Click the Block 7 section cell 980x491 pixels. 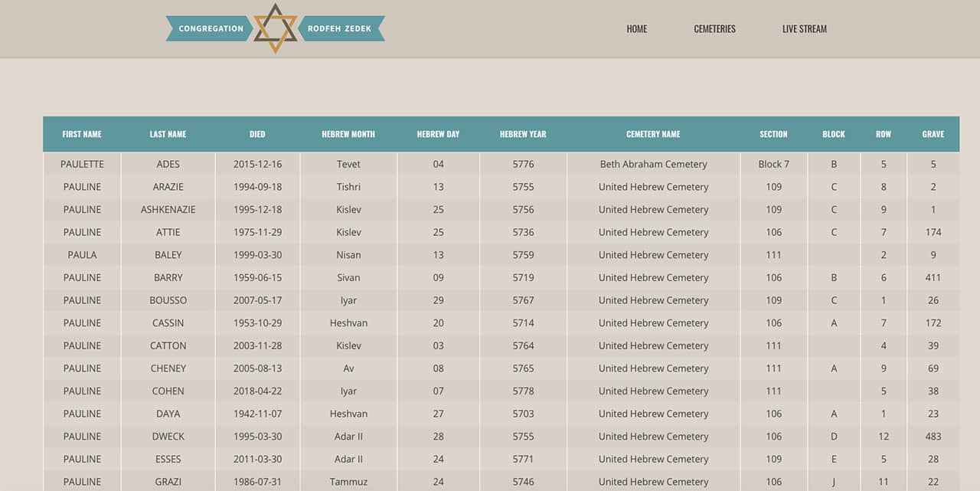click(x=773, y=164)
